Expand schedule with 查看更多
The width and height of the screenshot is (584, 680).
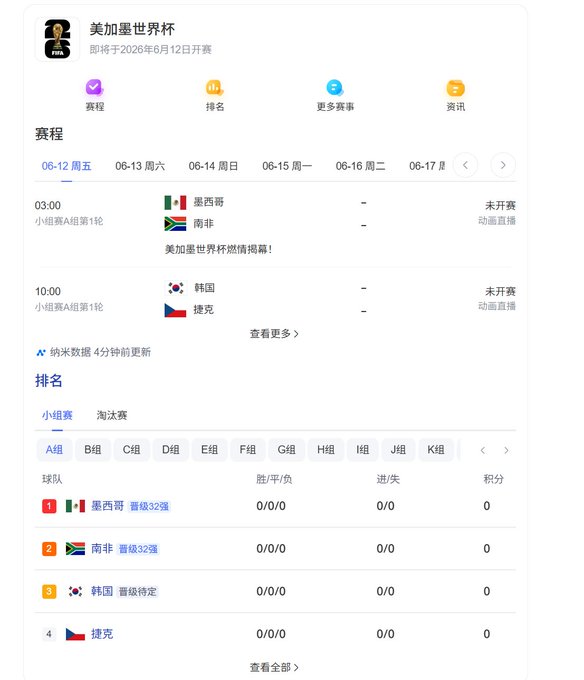274,333
